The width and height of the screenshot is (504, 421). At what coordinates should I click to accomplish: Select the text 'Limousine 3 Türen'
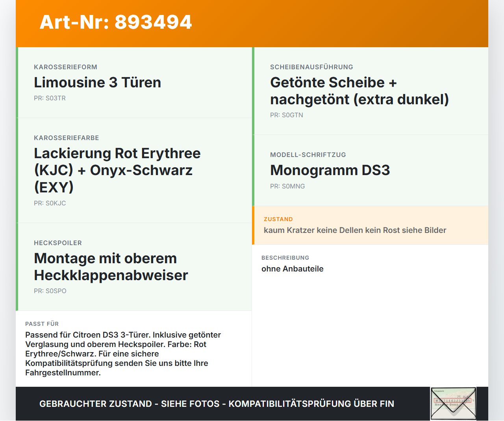97,82
